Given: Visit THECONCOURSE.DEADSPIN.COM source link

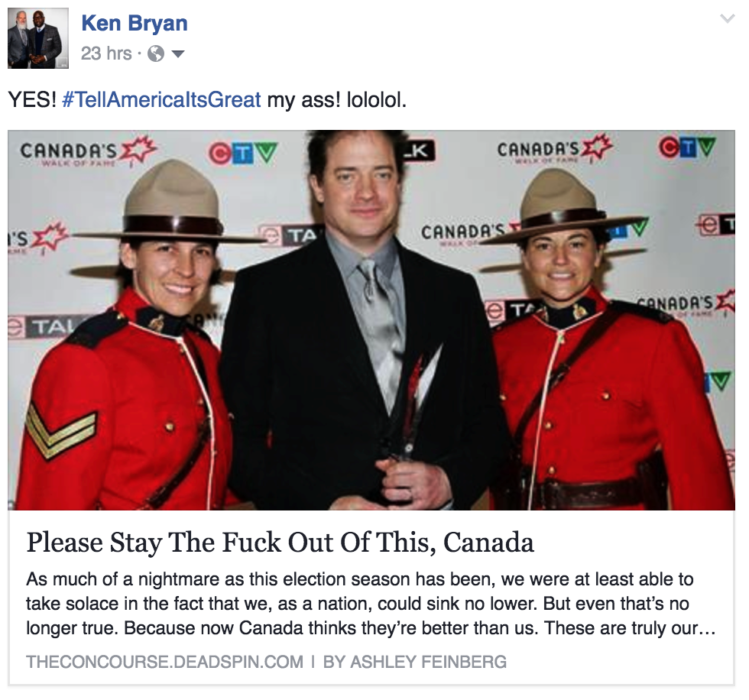Looking at the screenshot, I should click(x=165, y=662).
